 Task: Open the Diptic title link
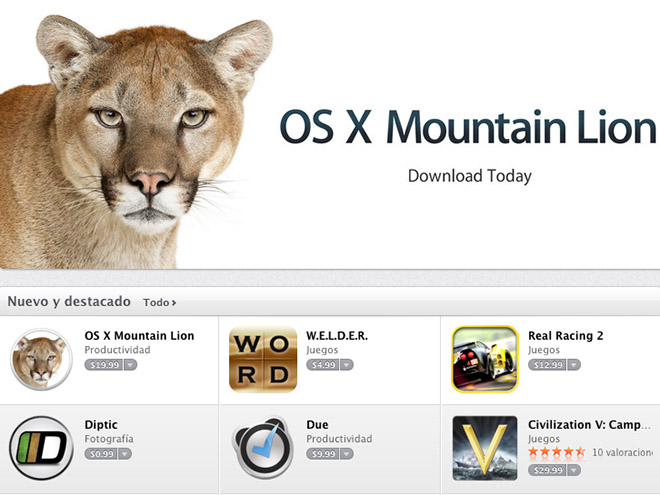(101, 425)
